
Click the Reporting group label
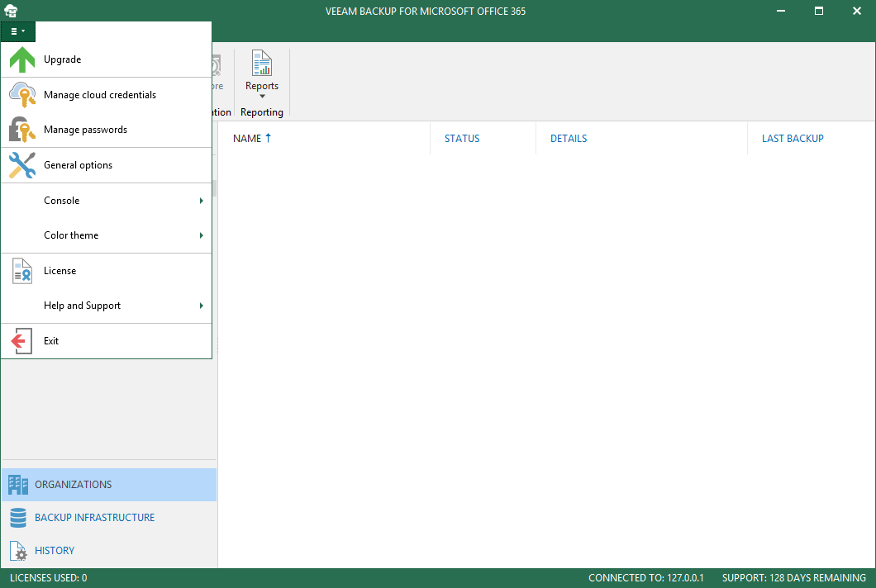point(262,112)
